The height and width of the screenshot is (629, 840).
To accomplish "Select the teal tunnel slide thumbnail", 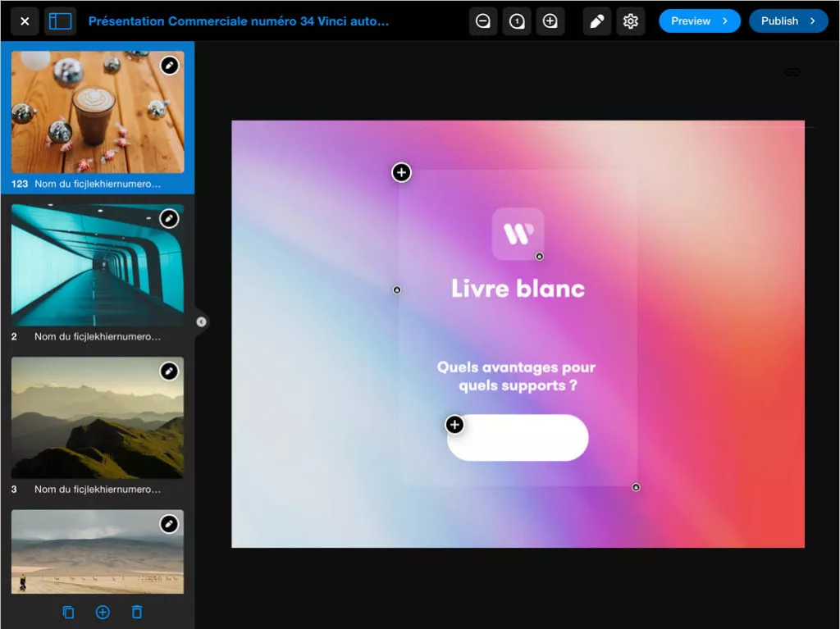I will [x=98, y=265].
